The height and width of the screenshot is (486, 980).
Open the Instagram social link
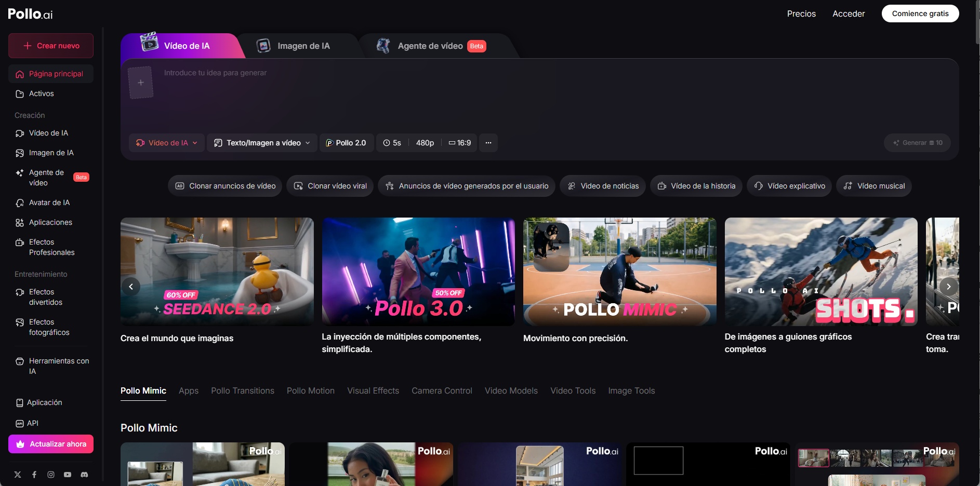click(x=51, y=475)
